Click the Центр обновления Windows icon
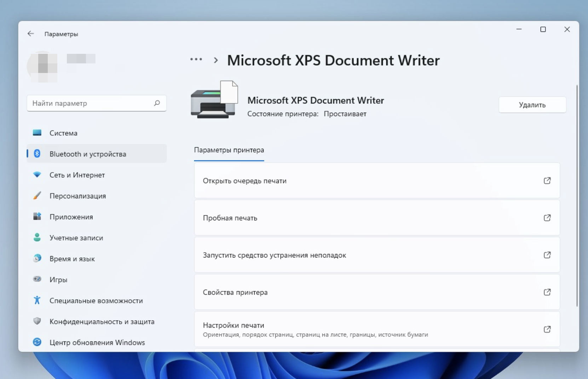Image resolution: width=588 pixels, height=379 pixels. tap(37, 342)
